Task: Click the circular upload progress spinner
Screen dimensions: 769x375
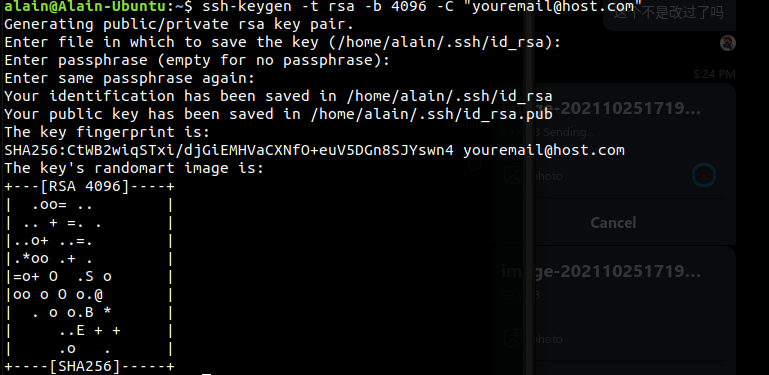Action: pos(704,175)
